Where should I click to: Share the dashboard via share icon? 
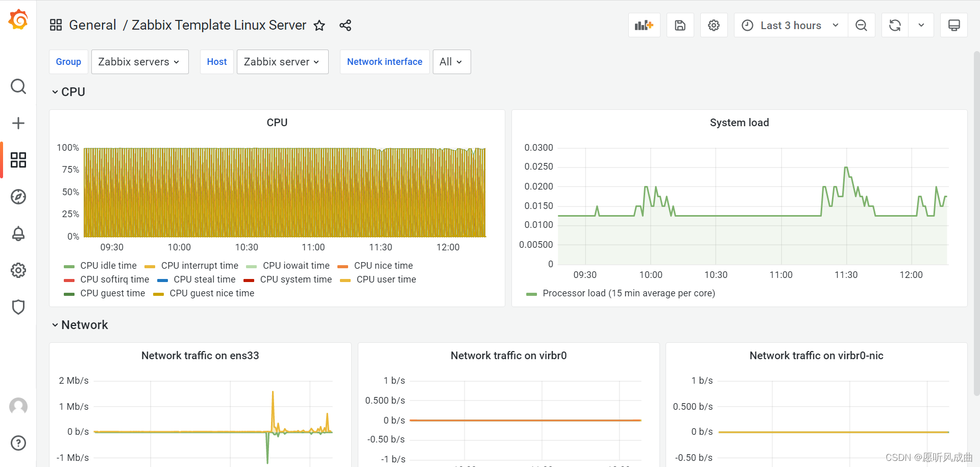tap(346, 25)
